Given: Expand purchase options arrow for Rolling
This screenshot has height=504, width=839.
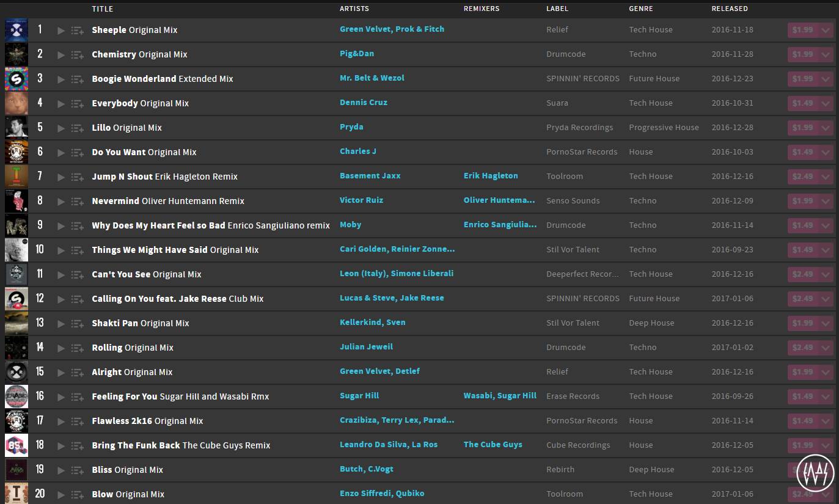Looking at the screenshot, I should (826, 348).
